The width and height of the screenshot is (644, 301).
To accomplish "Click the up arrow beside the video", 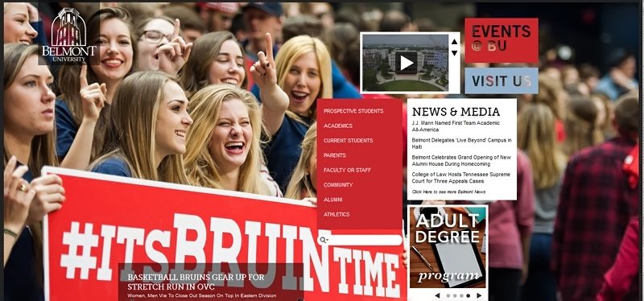I will (454, 42).
